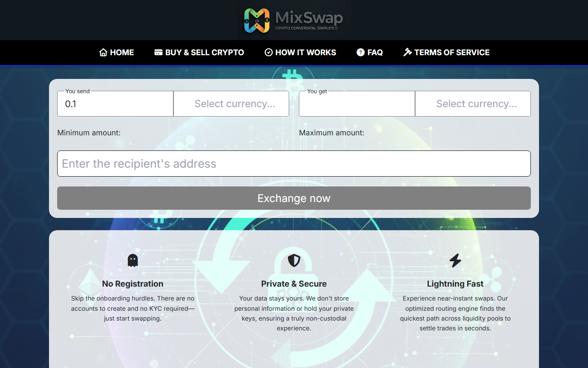Open the HOME menu item
This screenshot has width=588, height=368.
[x=117, y=52]
